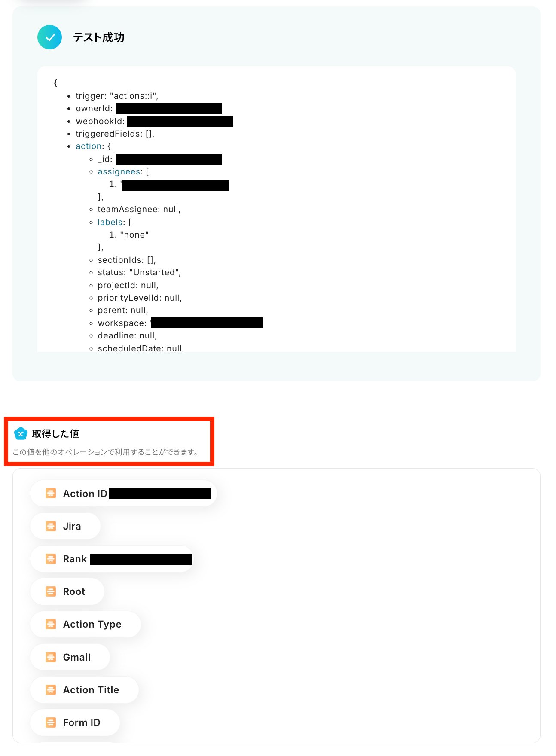Click the orange icon on Form ID chip
The image size is (556, 756).
pyautogui.click(x=51, y=722)
